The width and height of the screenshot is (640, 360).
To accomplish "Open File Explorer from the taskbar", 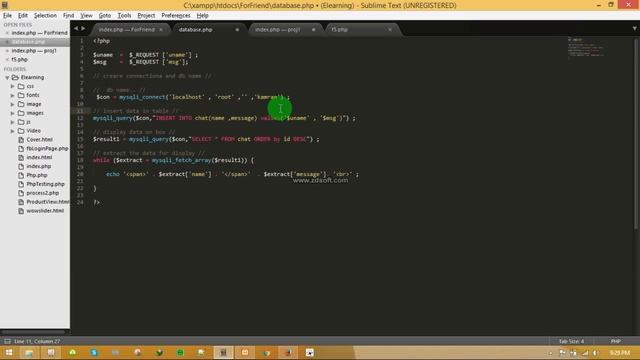I will pos(29,353).
